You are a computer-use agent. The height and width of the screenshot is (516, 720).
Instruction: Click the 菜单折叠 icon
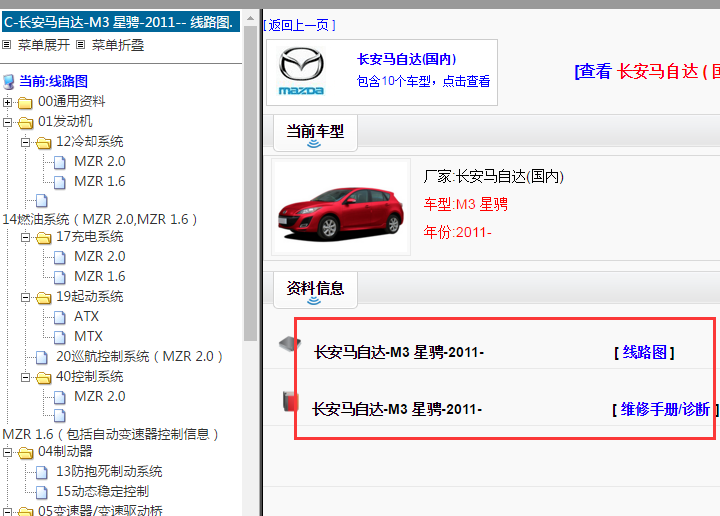click(80, 45)
